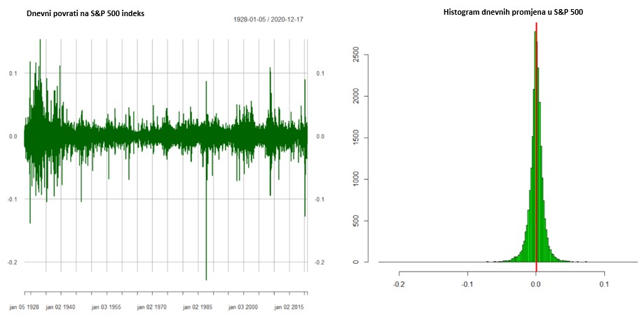Select the 500 label on histogram y-axis
Image resolution: width=644 pixels, height=315 pixels.
tap(356, 221)
